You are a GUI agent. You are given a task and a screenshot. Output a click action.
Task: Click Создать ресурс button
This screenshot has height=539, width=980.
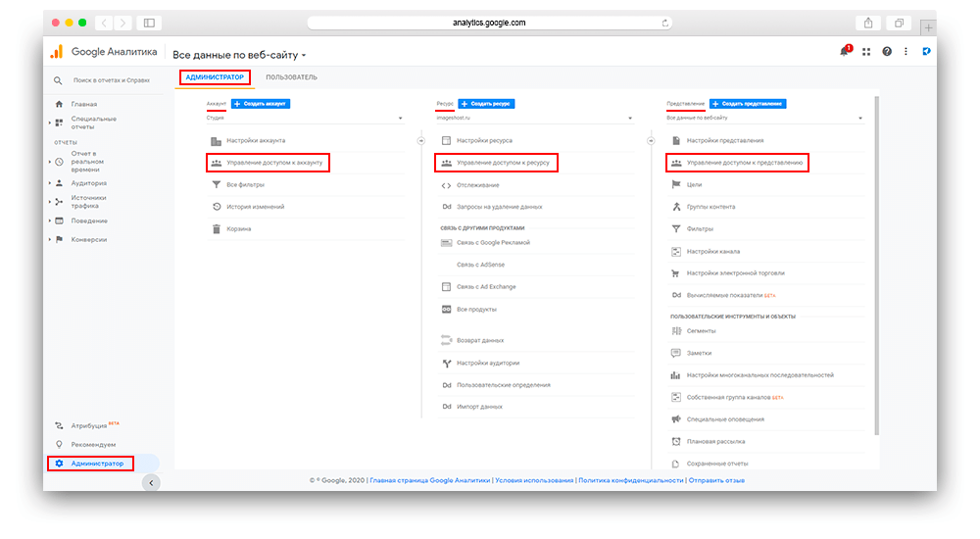pos(486,104)
